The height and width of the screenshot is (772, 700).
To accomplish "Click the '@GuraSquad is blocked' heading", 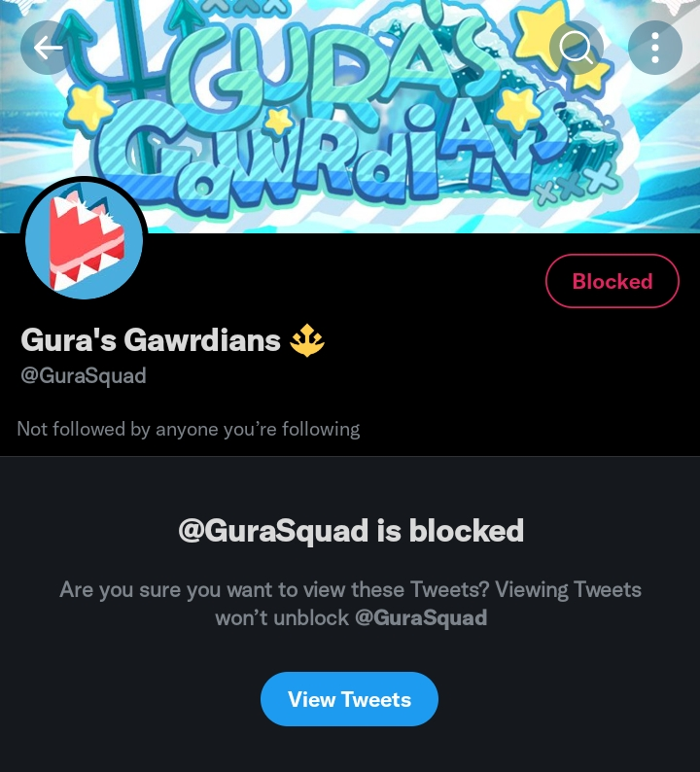I will coord(351,531).
